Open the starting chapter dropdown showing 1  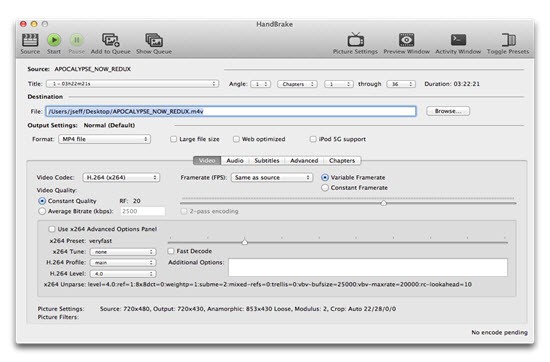tap(338, 84)
